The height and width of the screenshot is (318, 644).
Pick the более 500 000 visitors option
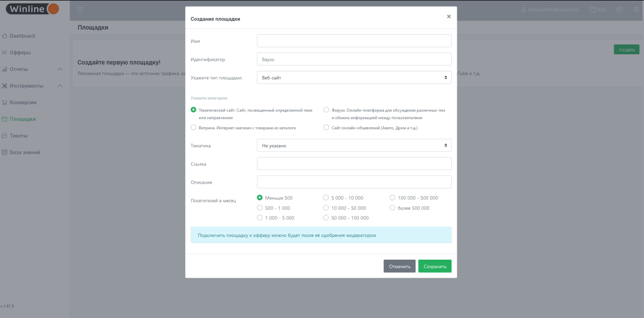(393, 208)
